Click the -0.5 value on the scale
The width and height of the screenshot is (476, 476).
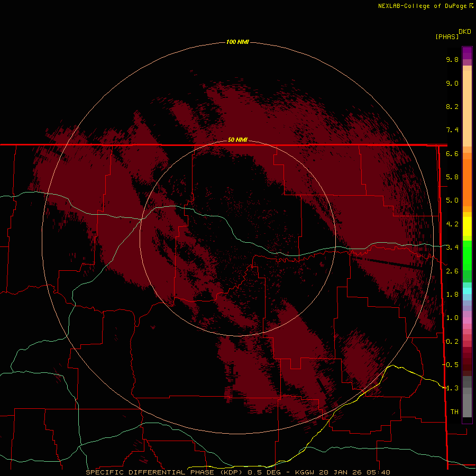tap(450, 365)
